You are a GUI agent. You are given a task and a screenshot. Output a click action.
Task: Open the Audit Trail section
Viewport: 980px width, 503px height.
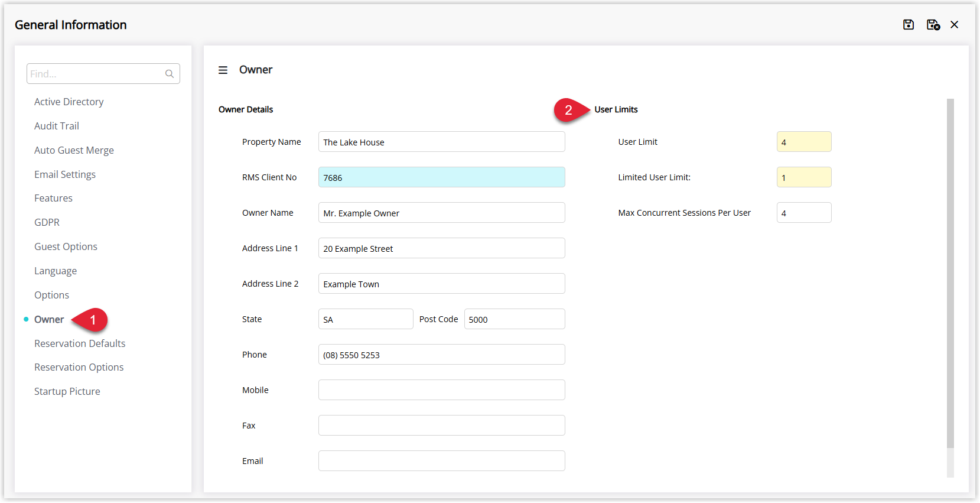click(x=57, y=126)
